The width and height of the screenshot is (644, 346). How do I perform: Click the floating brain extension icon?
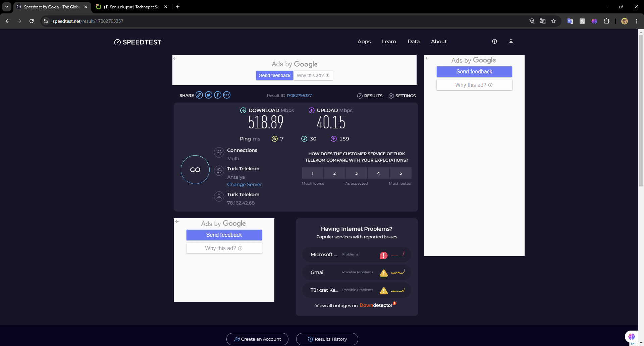coord(632,336)
